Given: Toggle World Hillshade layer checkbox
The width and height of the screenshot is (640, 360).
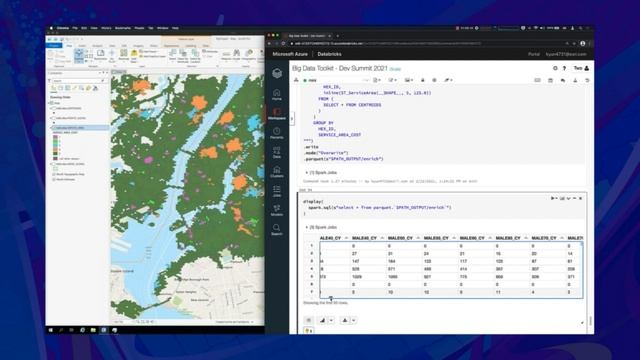Looking at the screenshot, I should tap(53, 180).
